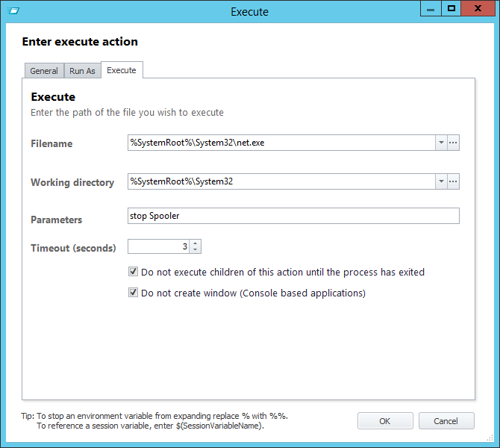The width and height of the screenshot is (500, 448).
Task: Uncheck 'Do not create window' option
Action: pos(134,293)
